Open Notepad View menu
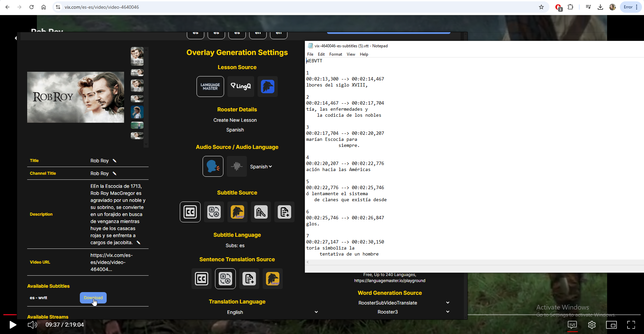This screenshot has height=334, width=644. (x=351, y=54)
